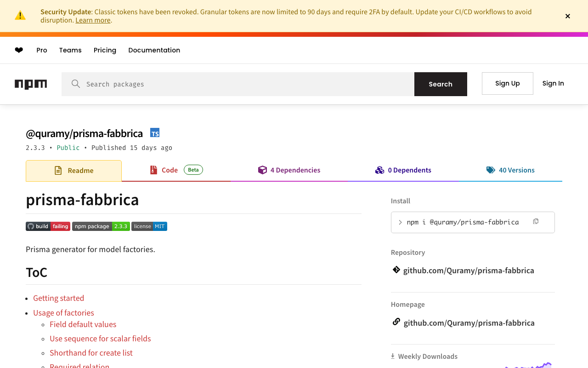Click the TypeScript declarations badge icon
Viewport: 588px width, 368px height.
pos(155,133)
